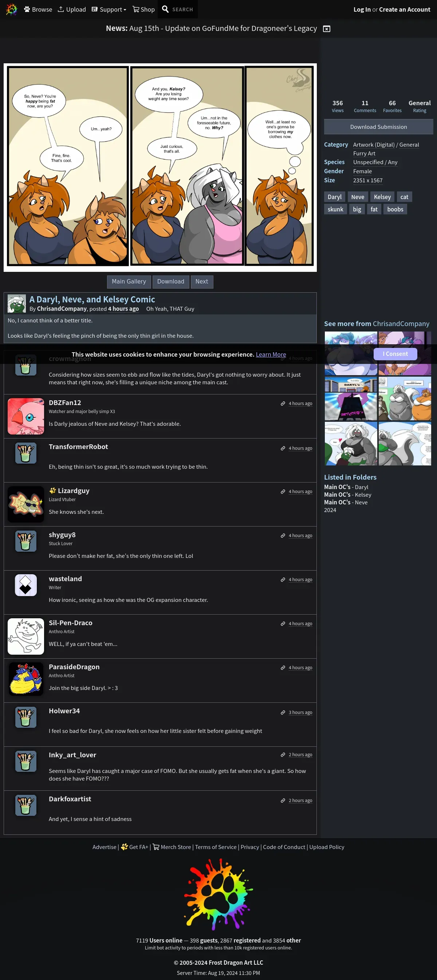This screenshot has height=980, width=437.
Task: Open the Upload page
Action: [72, 9]
